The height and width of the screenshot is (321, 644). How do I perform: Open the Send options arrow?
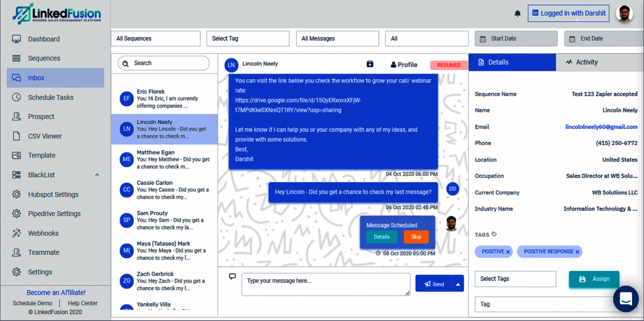tap(458, 284)
